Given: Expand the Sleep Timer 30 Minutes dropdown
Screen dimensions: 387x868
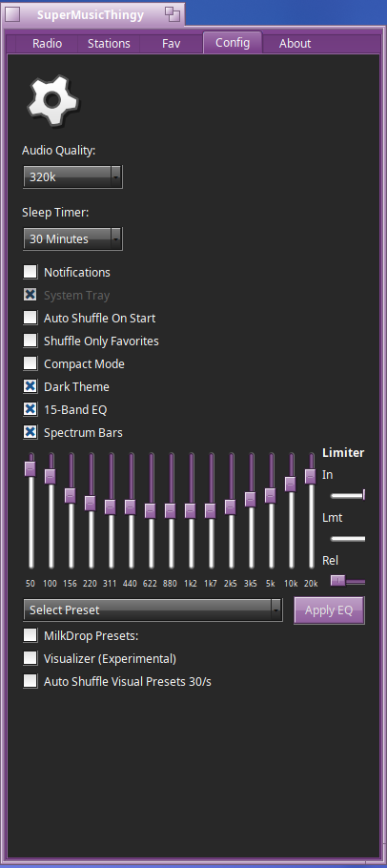Looking at the screenshot, I should [73, 239].
